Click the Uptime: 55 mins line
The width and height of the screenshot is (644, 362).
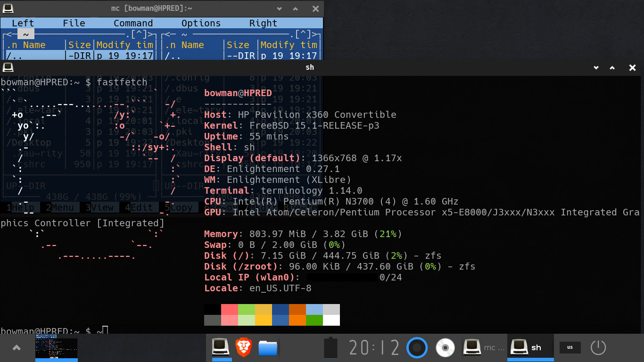(247, 136)
